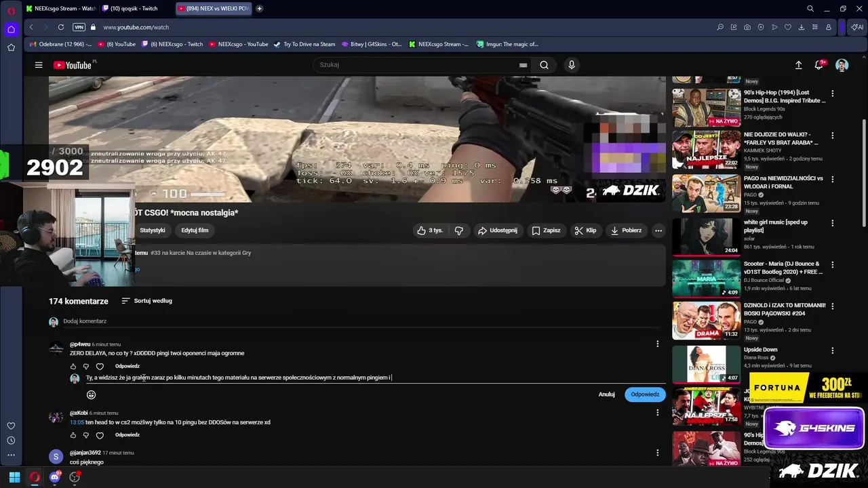Click the Zapisz save button
The width and height of the screenshot is (868, 488).
(x=546, y=230)
